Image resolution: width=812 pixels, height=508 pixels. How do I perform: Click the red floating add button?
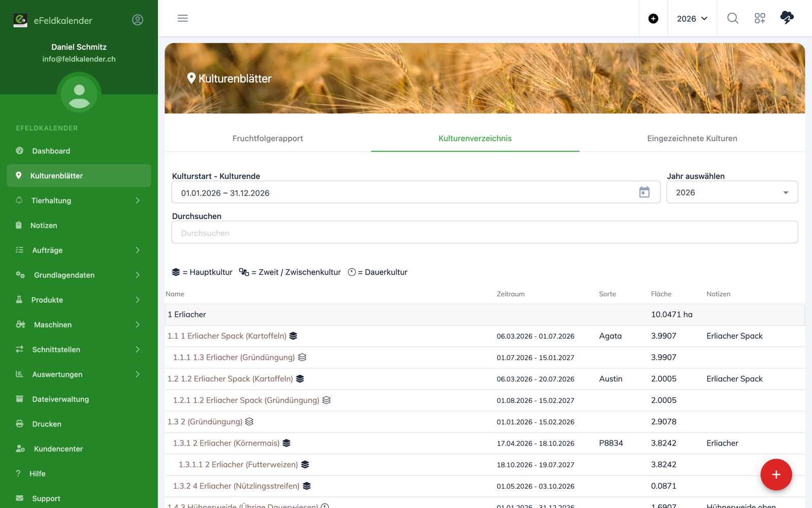[776, 474]
